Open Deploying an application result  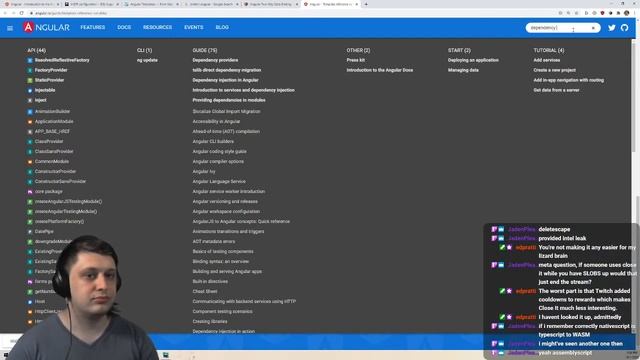point(473,60)
